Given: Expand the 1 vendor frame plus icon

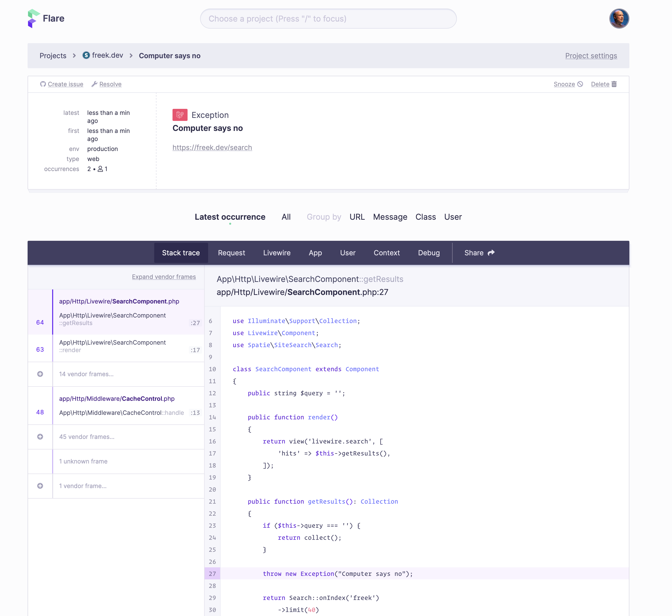Looking at the screenshot, I should click(x=40, y=486).
